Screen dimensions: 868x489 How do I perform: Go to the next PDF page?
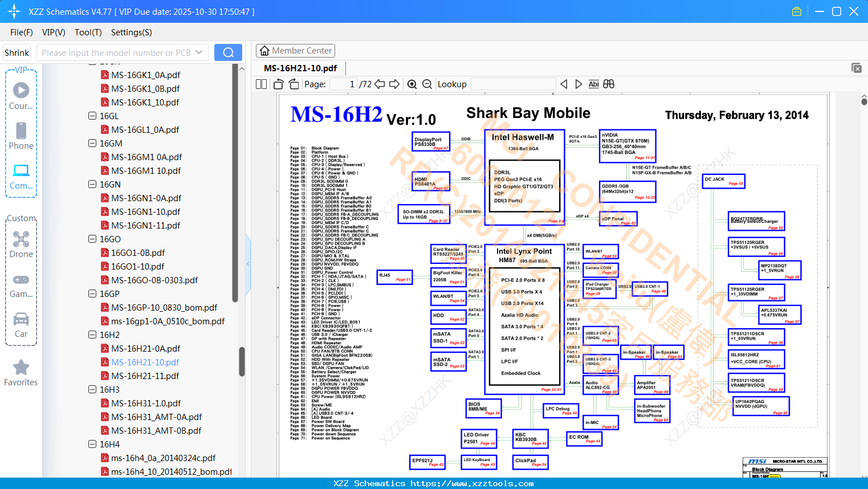(x=394, y=84)
